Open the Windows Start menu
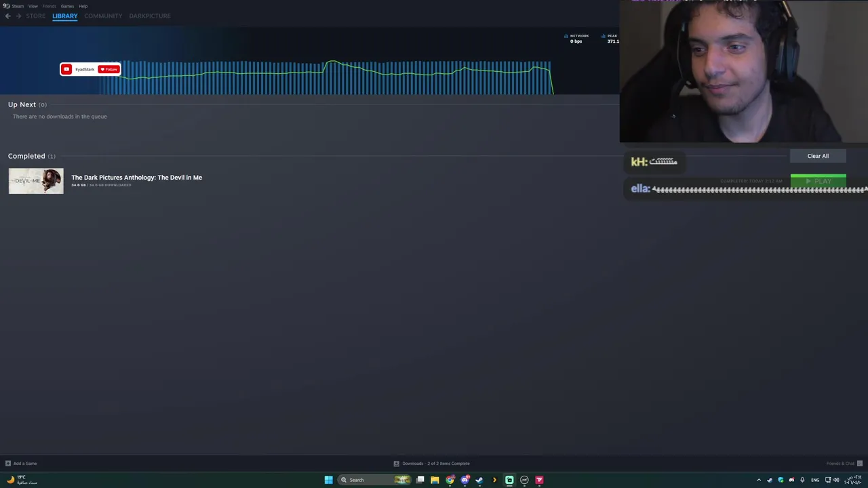The width and height of the screenshot is (868, 488). click(328, 480)
